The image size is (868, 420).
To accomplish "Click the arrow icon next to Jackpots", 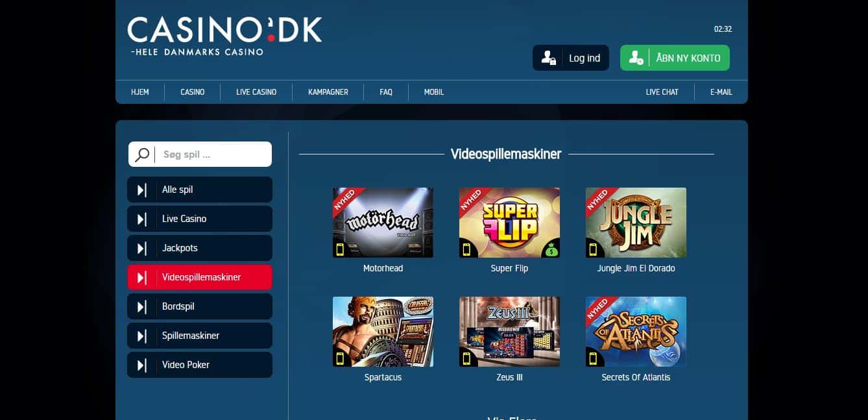I will point(142,248).
